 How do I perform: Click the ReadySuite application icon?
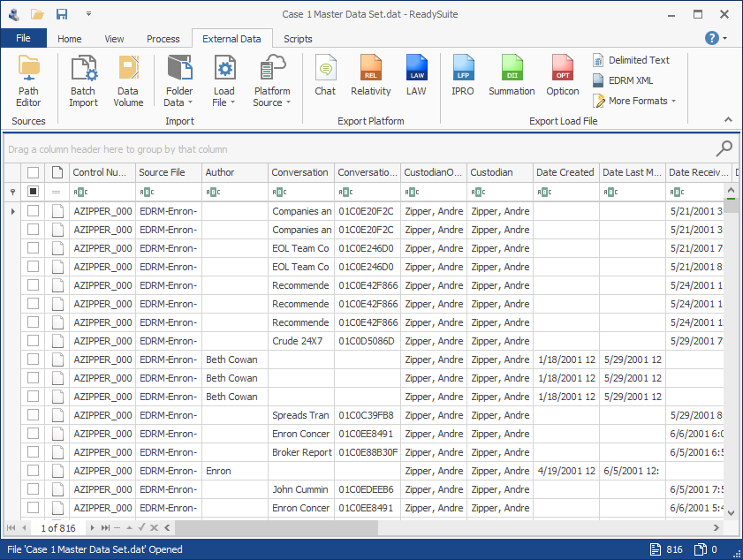click(14, 14)
